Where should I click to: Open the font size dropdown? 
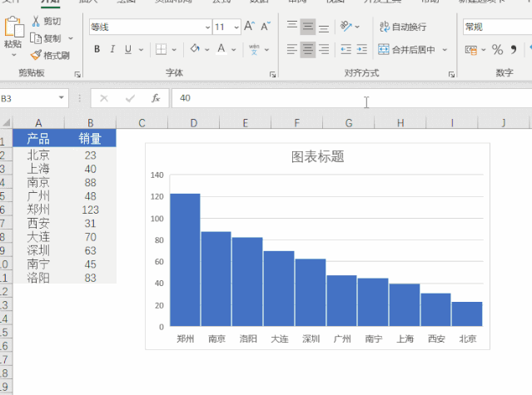236,27
